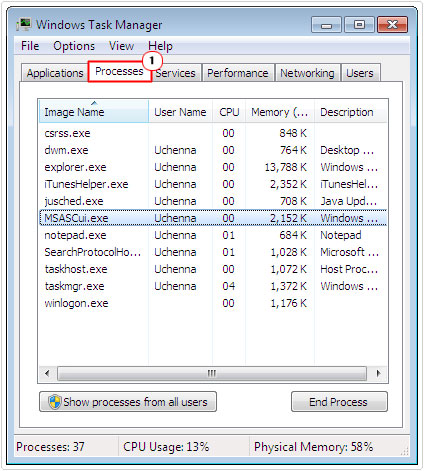Go to the Performance tab
The image size is (424, 471).
tap(238, 73)
